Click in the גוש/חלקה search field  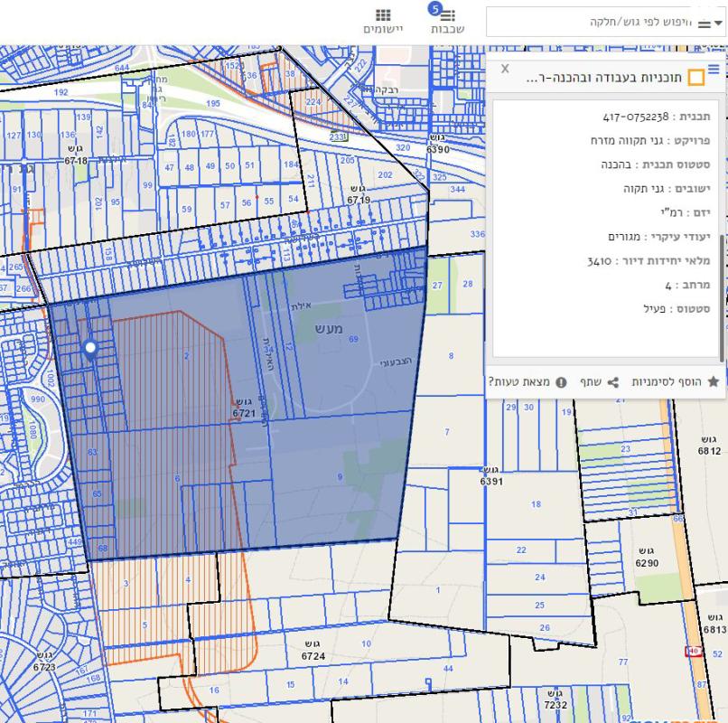click(596, 22)
